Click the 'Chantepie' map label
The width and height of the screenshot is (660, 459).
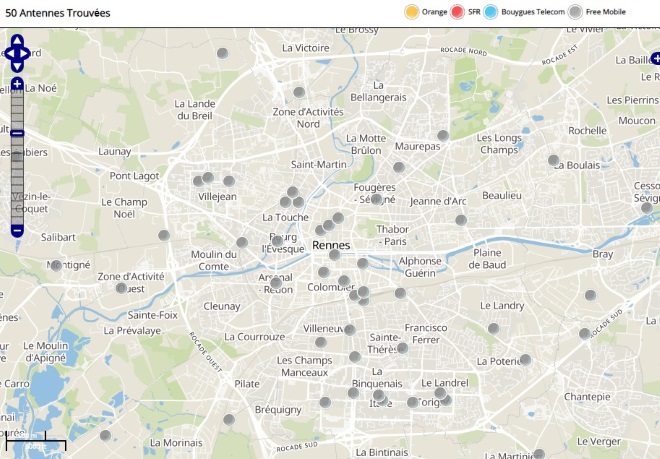pos(587,397)
